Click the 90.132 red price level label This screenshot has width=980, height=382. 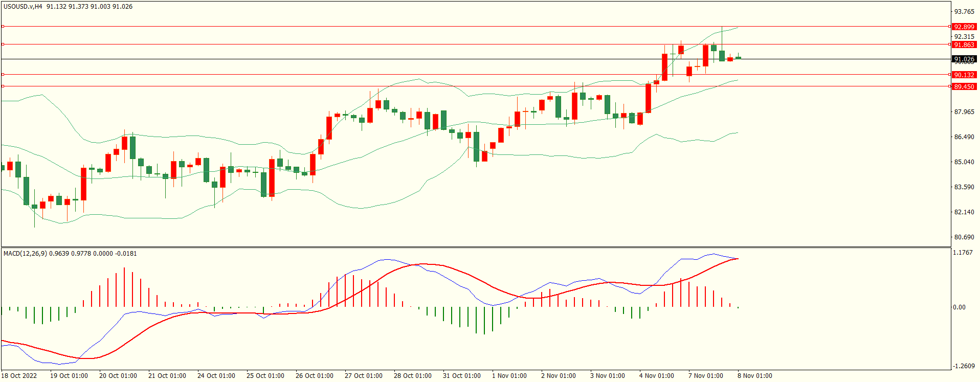point(964,75)
